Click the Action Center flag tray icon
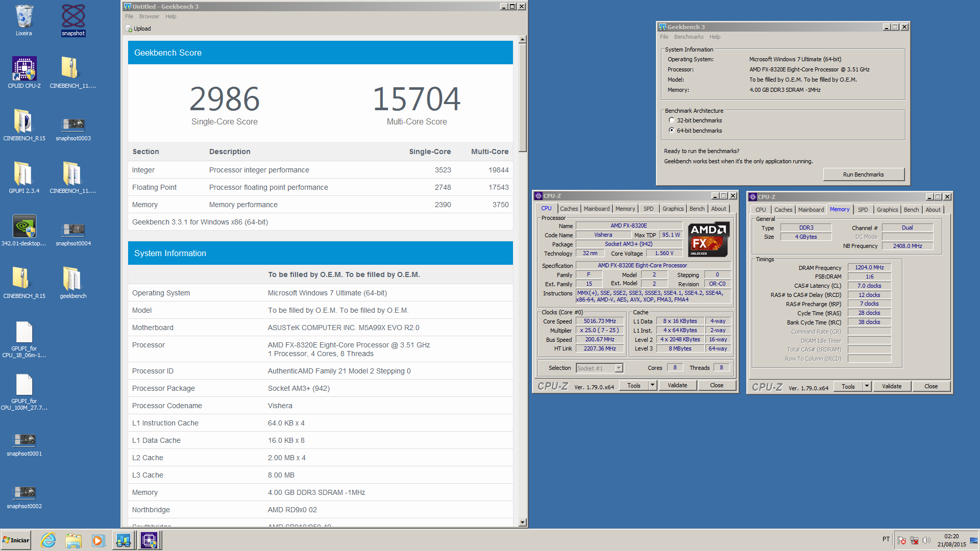 (x=902, y=540)
